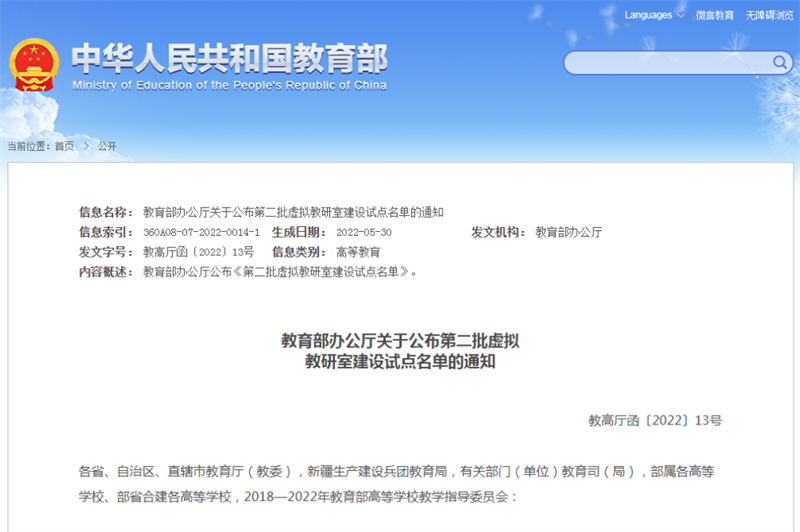The height and width of the screenshot is (532, 800).
Task: Click the Ministry of Education English subtitle
Action: tap(229, 86)
